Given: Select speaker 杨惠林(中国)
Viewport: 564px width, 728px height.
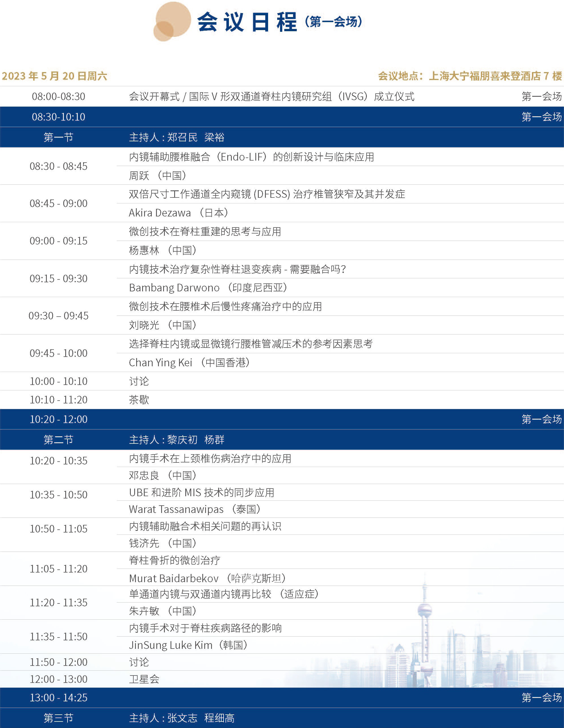Looking at the screenshot, I should pos(163,250).
